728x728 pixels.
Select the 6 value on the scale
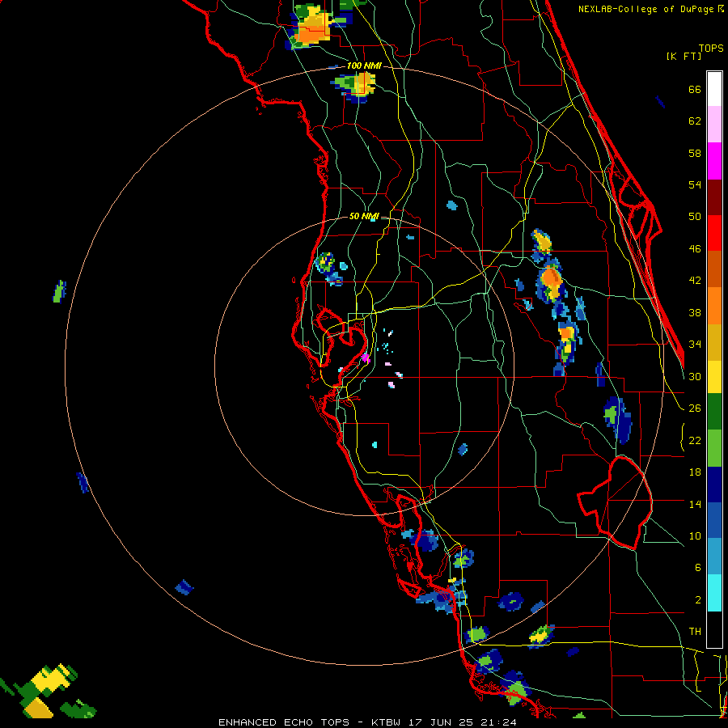tap(697, 568)
